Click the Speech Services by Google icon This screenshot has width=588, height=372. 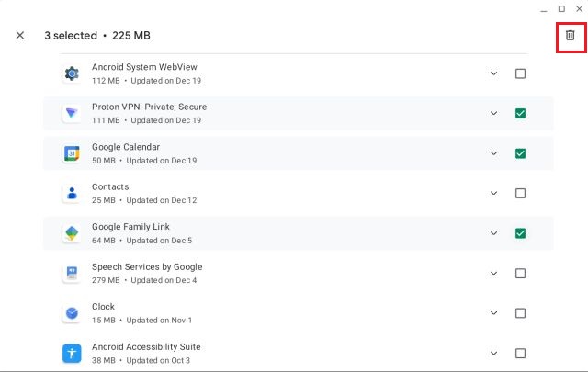pyautogui.click(x=72, y=273)
